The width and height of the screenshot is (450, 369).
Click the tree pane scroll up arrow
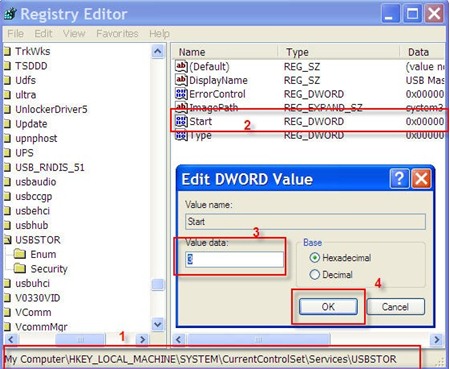158,51
